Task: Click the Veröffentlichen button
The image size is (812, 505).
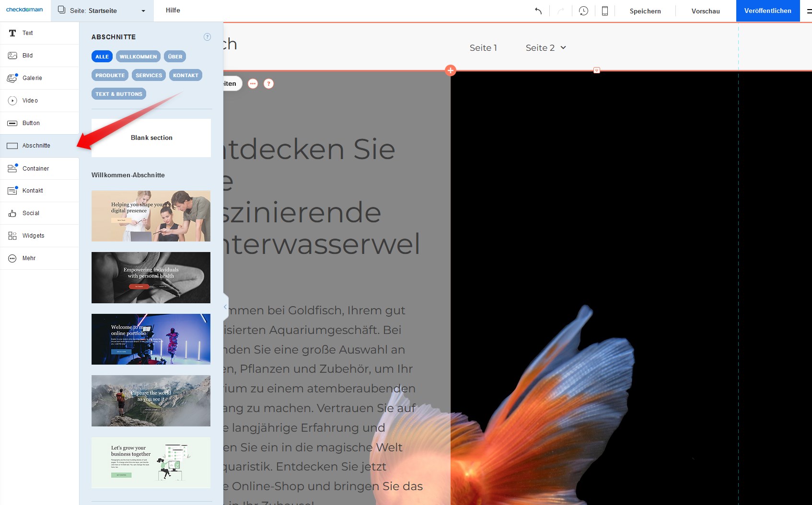Action: [767, 11]
